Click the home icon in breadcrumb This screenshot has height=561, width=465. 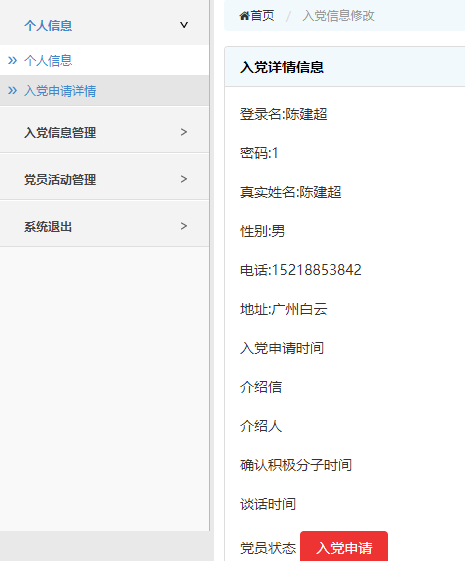pos(244,16)
